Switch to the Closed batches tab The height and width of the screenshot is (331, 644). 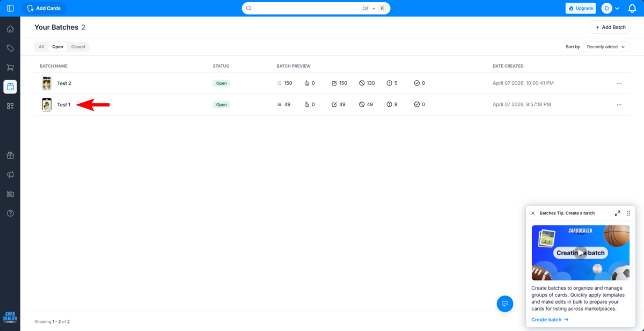click(78, 47)
